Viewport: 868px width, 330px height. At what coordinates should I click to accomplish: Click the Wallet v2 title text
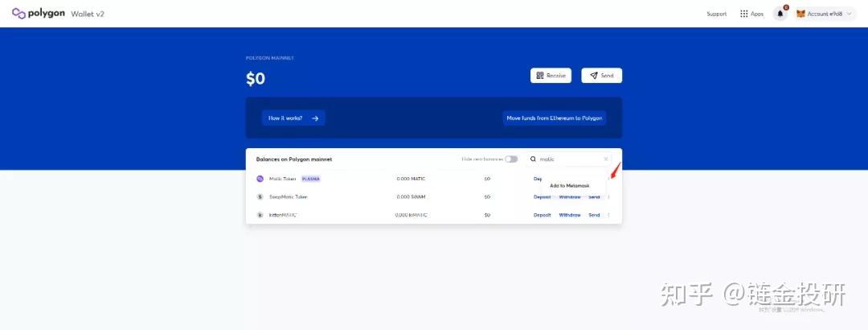tap(88, 14)
